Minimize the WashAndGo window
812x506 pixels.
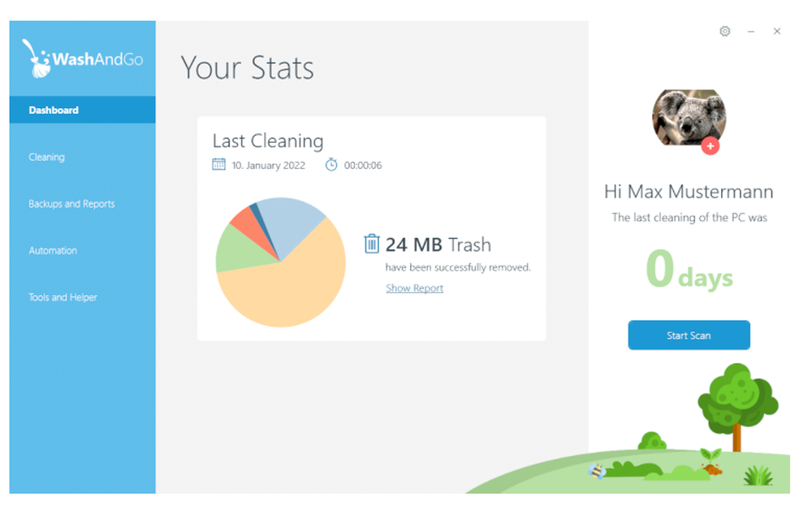(x=750, y=32)
